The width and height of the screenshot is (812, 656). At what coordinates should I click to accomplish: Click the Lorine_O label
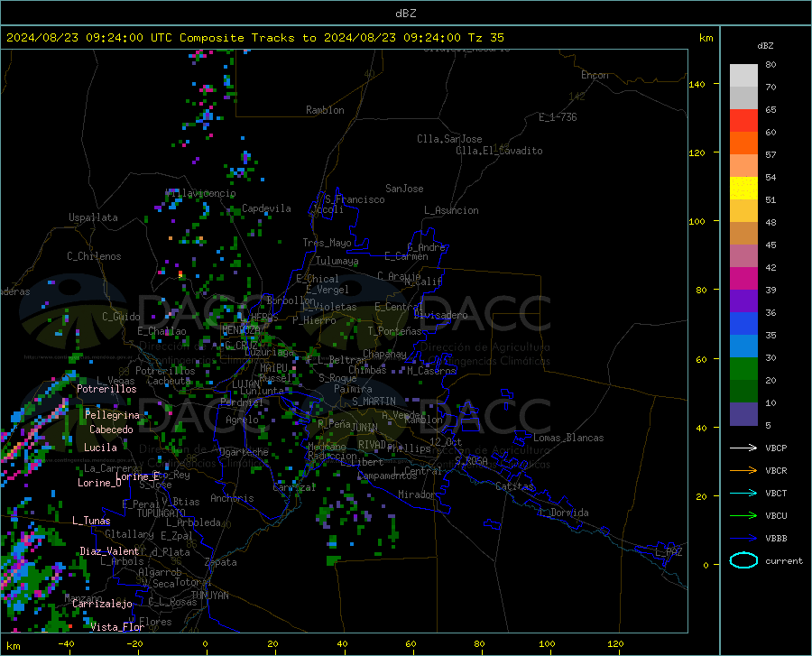pos(99,483)
